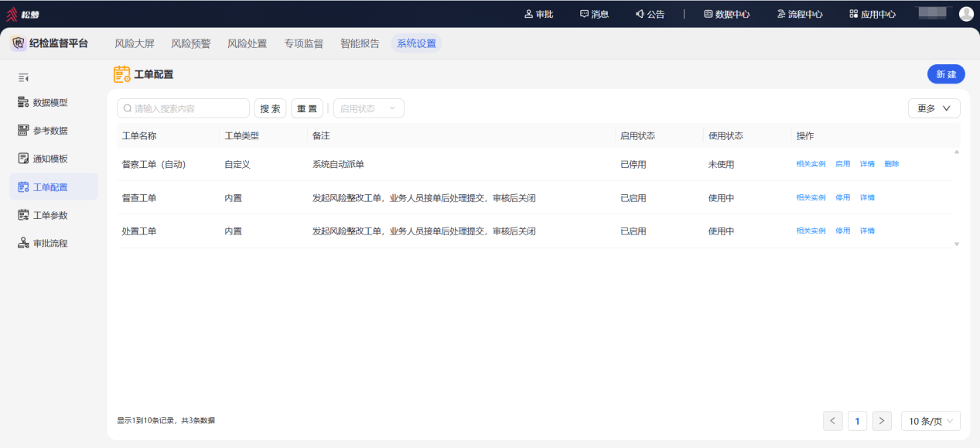Click the 启用状态 column header
The height and width of the screenshot is (448, 980).
point(637,135)
